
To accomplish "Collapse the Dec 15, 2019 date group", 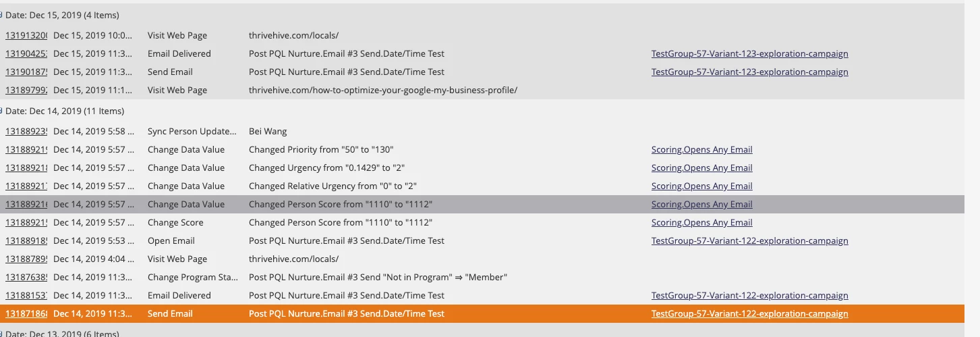I will (1, 15).
